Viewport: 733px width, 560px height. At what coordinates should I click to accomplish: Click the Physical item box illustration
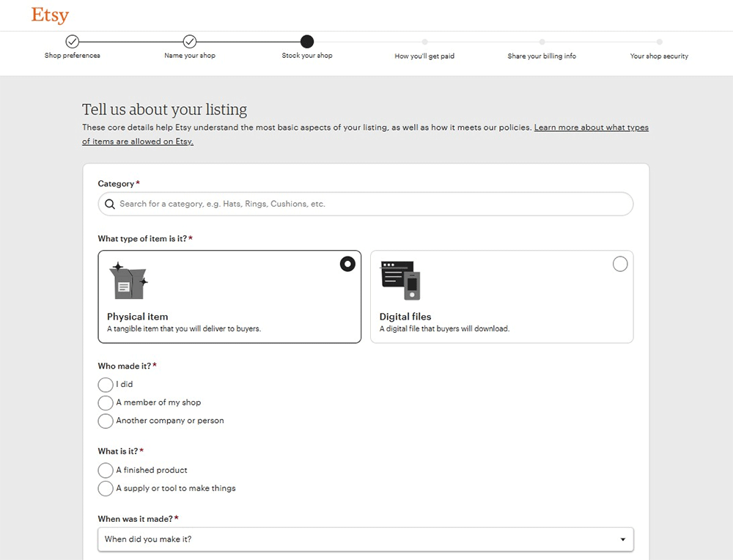click(x=128, y=280)
